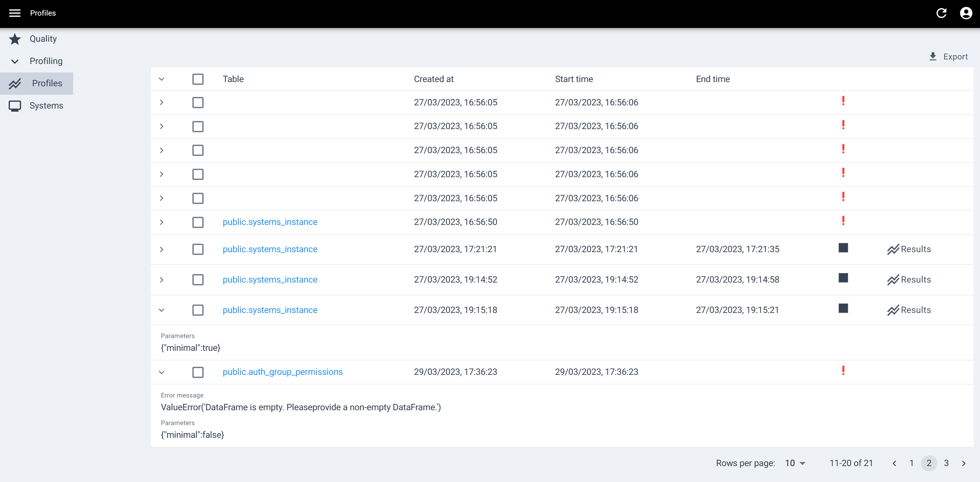Image resolution: width=980 pixels, height=482 pixels.
Task: Click the results chart icon in the 17:21:21 row
Action: point(893,250)
